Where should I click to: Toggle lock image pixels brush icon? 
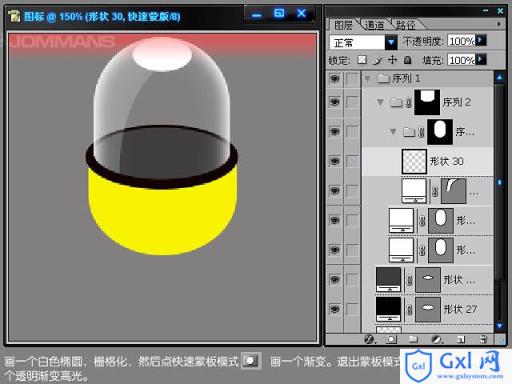tap(378, 60)
